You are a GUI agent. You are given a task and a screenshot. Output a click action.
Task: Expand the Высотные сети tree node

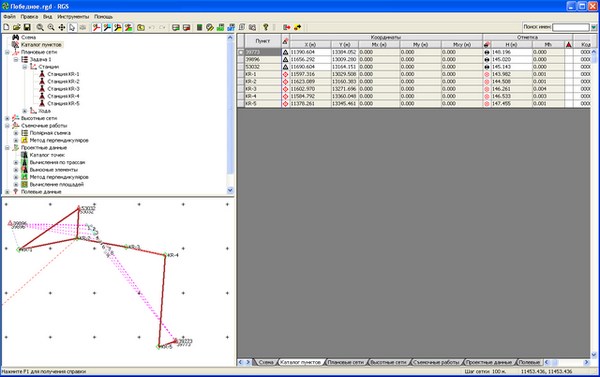(x=7, y=118)
